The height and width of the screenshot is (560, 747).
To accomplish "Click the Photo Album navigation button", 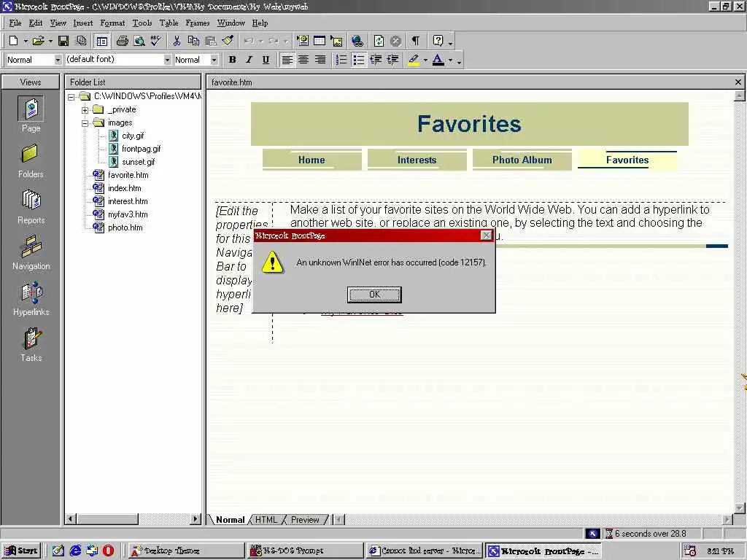I will (522, 160).
